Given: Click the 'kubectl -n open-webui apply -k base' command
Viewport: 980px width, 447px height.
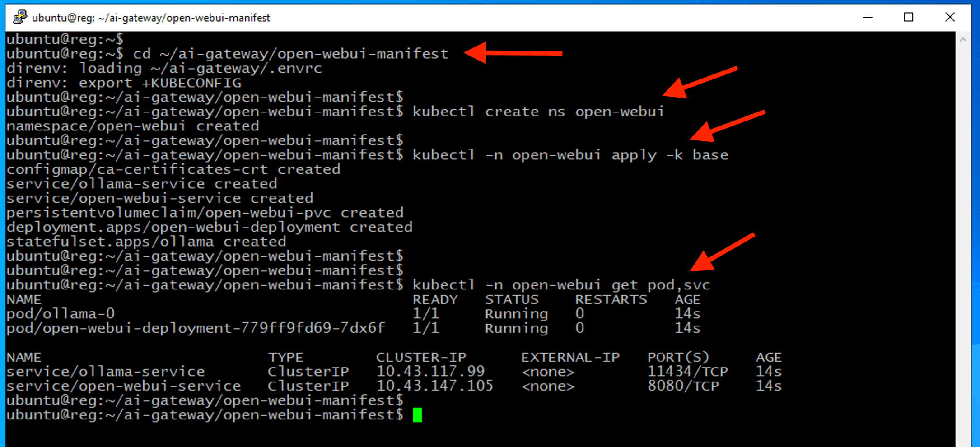Looking at the screenshot, I should pyautogui.click(x=570, y=155).
